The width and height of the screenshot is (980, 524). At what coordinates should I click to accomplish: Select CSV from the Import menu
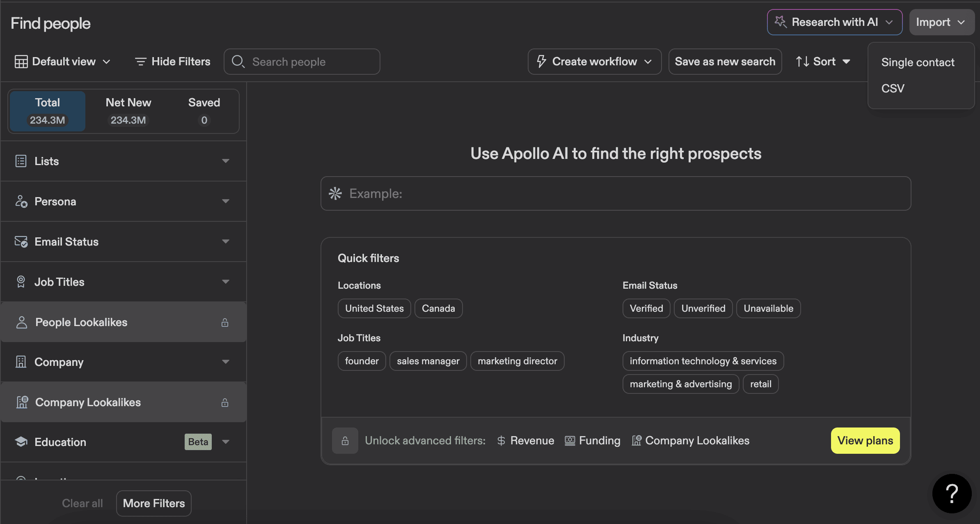[x=893, y=88]
